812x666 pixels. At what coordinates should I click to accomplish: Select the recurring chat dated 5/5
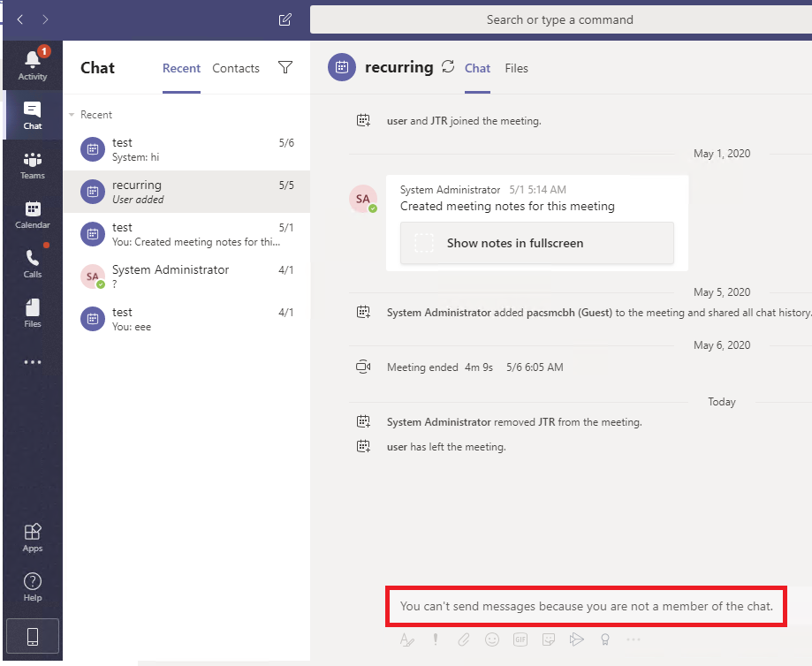(x=186, y=192)
